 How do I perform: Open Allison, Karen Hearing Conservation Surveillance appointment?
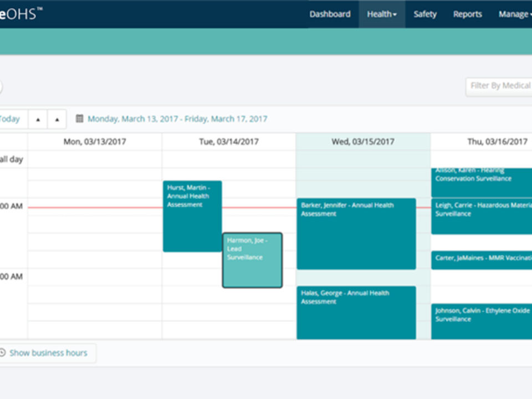tap(482, 182)
